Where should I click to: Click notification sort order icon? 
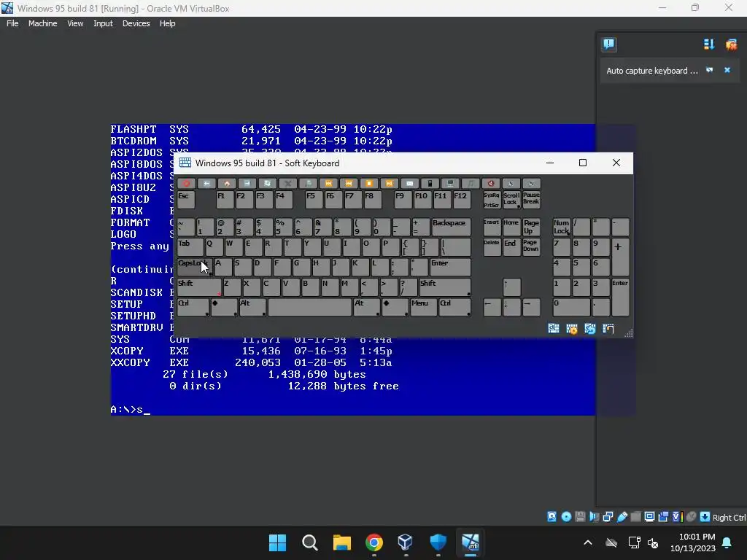coord(709,44)
